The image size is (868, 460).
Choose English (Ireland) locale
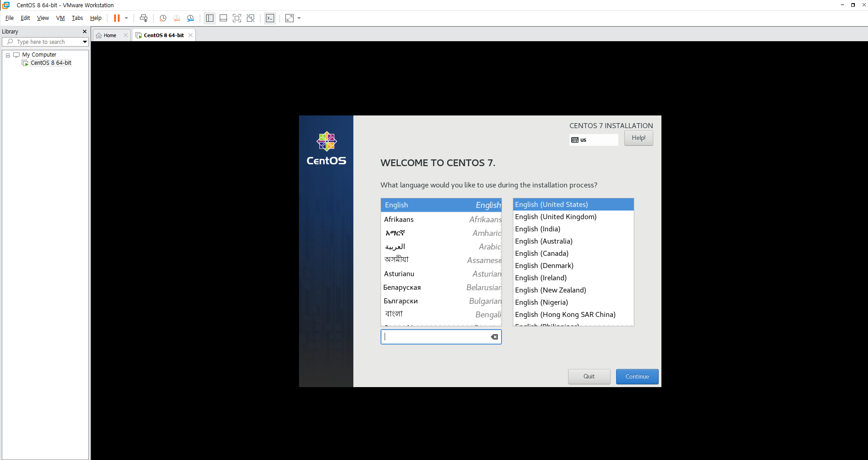pyautogui.click(x=573, y=278)
